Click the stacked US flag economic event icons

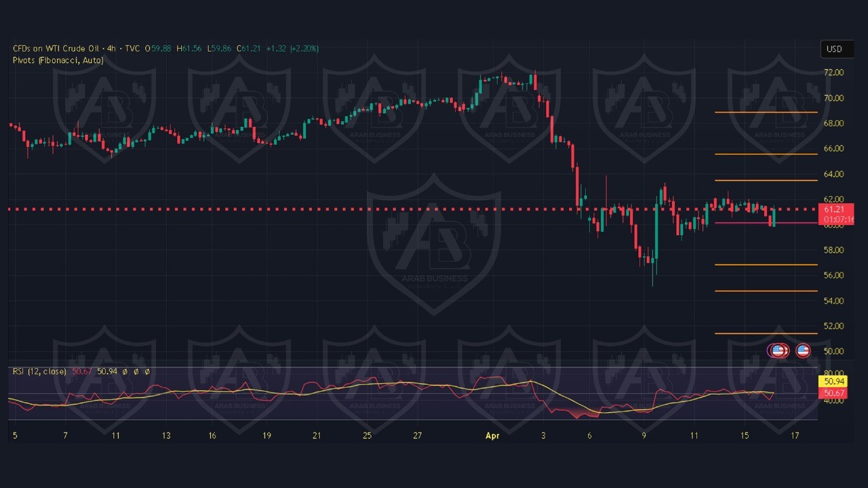pyautogui.click(x=778, y=350)
